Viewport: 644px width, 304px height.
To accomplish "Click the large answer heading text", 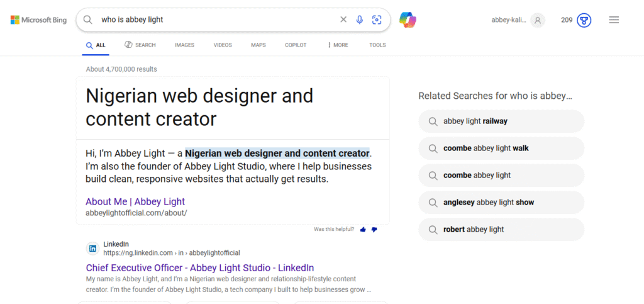I will [199, 108].
